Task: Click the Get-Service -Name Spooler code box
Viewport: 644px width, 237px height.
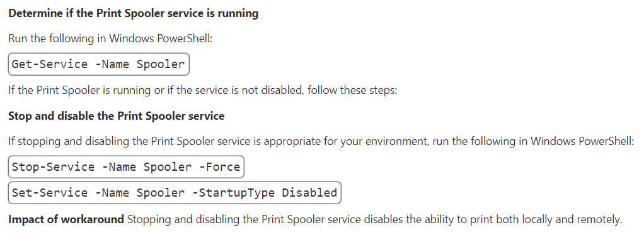Action: (x=98, y=64)
